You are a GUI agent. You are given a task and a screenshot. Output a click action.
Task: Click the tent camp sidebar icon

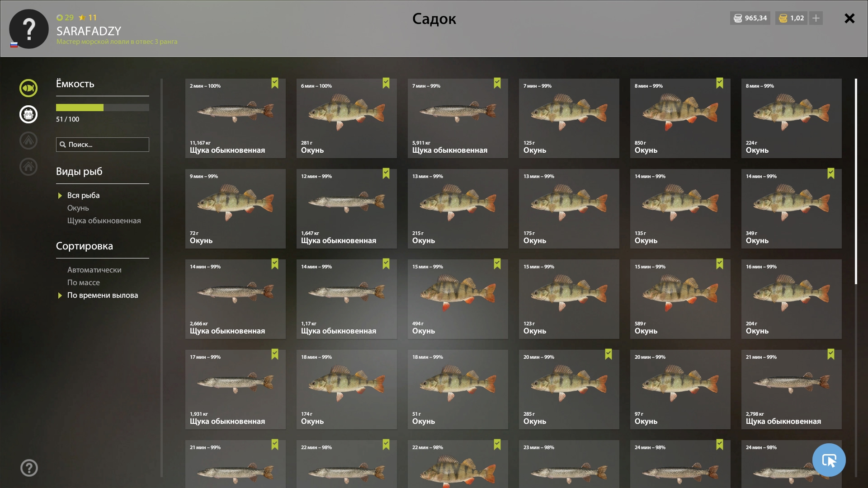pyautogui.click(x=28, y=141)
